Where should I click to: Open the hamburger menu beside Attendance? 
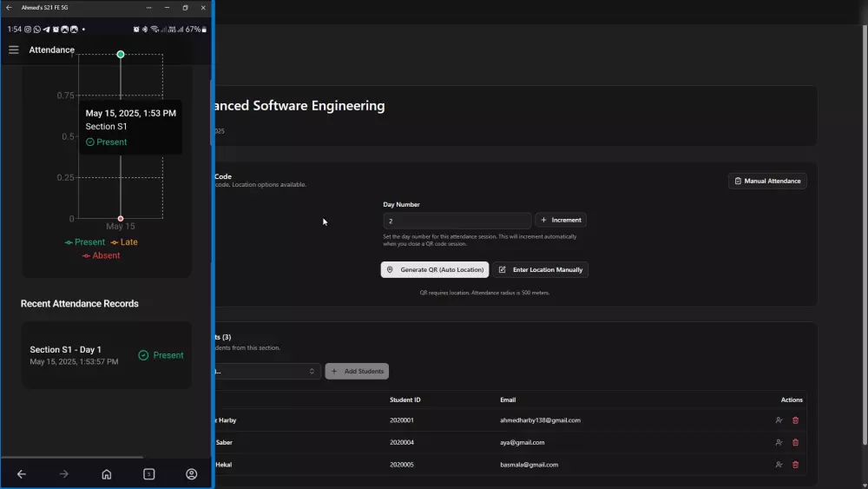pos(14,50)
